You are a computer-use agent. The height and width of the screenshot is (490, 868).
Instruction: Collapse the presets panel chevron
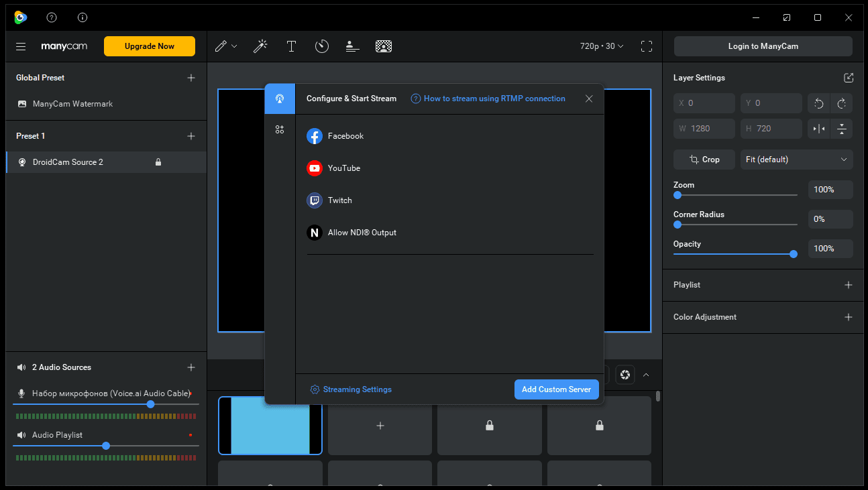click(x=646, y=375)
